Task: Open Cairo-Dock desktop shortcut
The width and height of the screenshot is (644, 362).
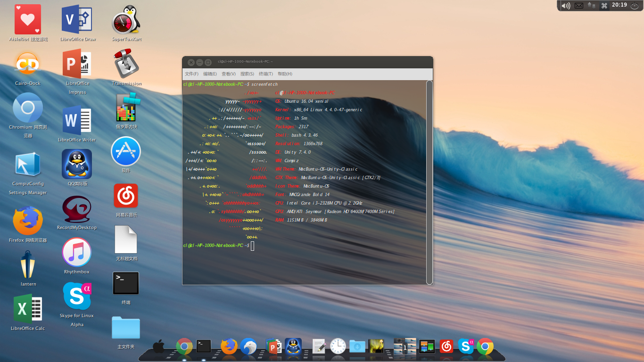Action: 27,63
